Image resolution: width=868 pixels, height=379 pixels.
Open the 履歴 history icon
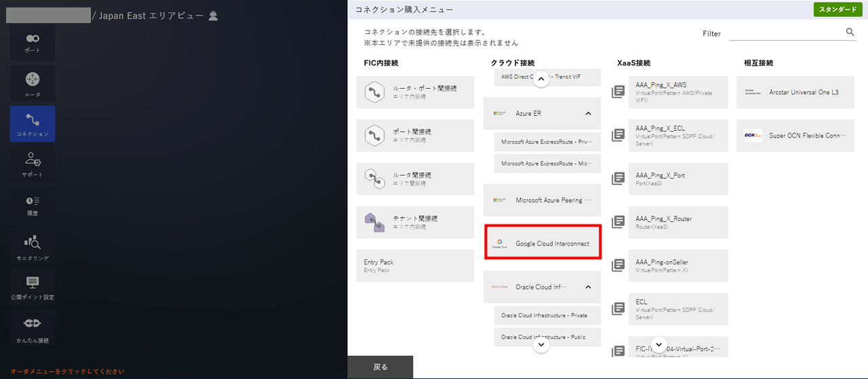33,205
